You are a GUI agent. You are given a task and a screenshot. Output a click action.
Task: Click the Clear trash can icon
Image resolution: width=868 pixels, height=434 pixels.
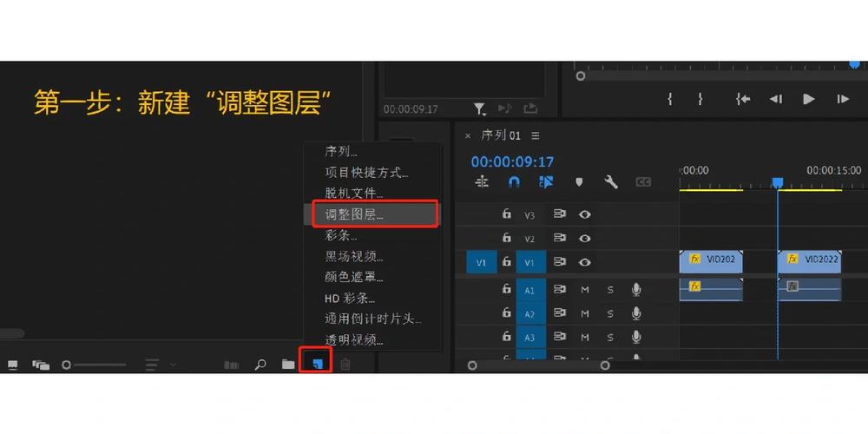pos(345,364)
